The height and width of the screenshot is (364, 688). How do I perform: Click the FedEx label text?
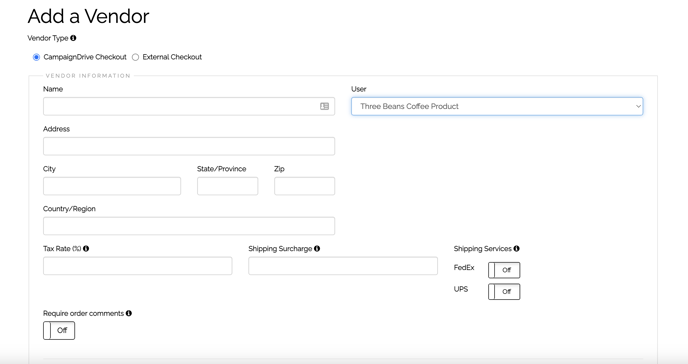pos(464,268)
